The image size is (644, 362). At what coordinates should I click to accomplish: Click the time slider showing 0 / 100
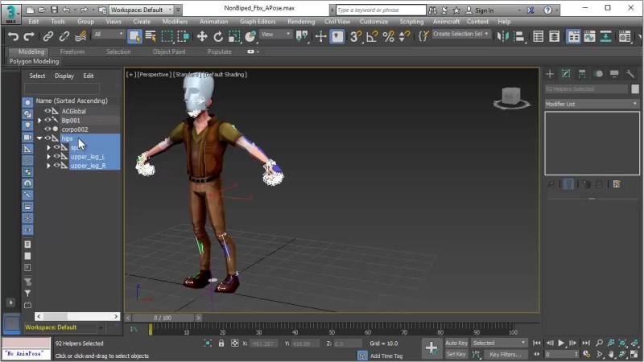click(x=163, y=317)
